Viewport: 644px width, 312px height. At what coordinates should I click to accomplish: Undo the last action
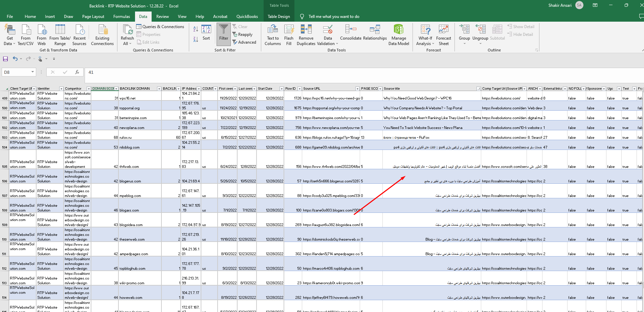(x=15, y=59)
